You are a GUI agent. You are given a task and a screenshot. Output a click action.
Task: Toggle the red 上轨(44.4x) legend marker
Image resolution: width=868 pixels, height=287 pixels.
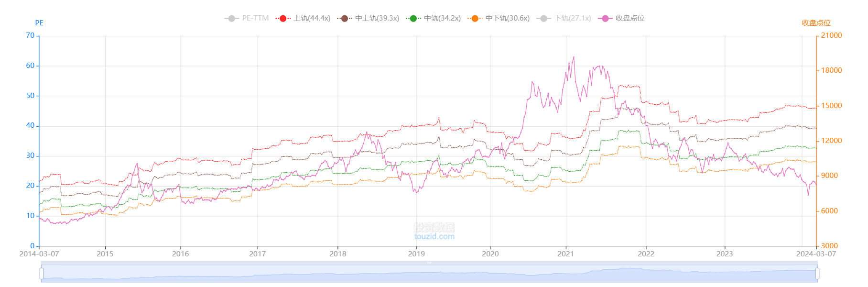pyautogui.click(x=283, y=18)
